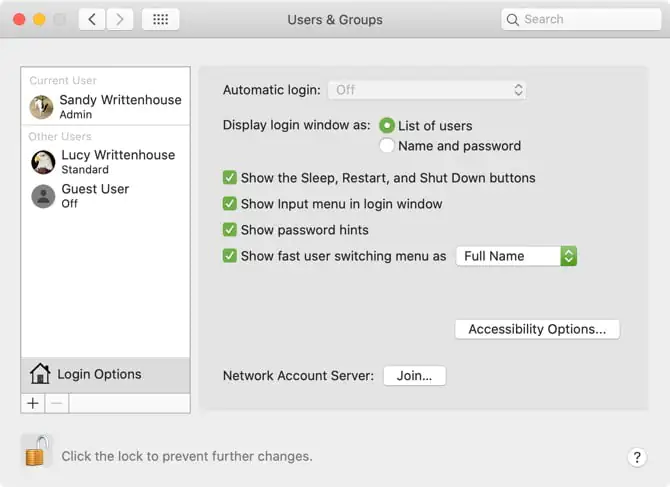Click the forward arrow in toolbar
670x487 pixels.
tap(120, 19)
